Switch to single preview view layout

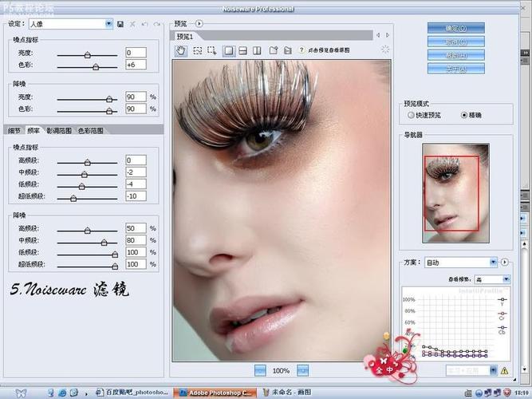[229, 50]
